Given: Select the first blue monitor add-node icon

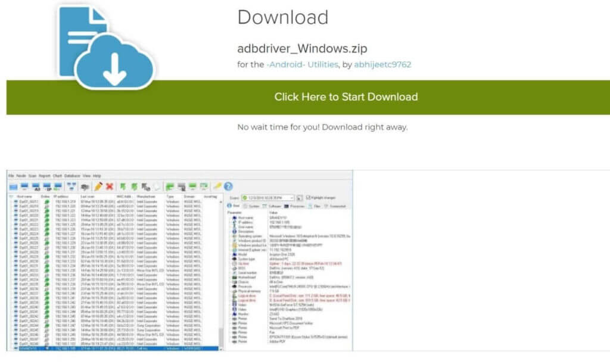Looking at the screenshot, I should point(13,186).
